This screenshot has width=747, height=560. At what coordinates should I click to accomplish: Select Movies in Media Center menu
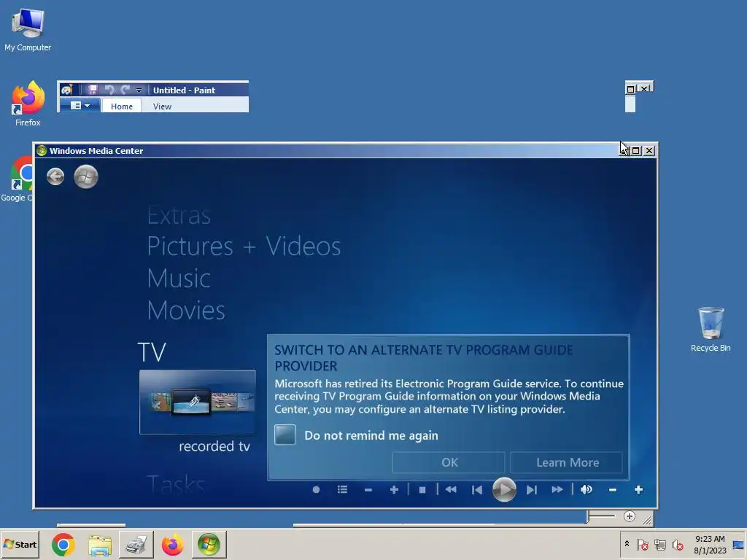(x=186, y=310)
